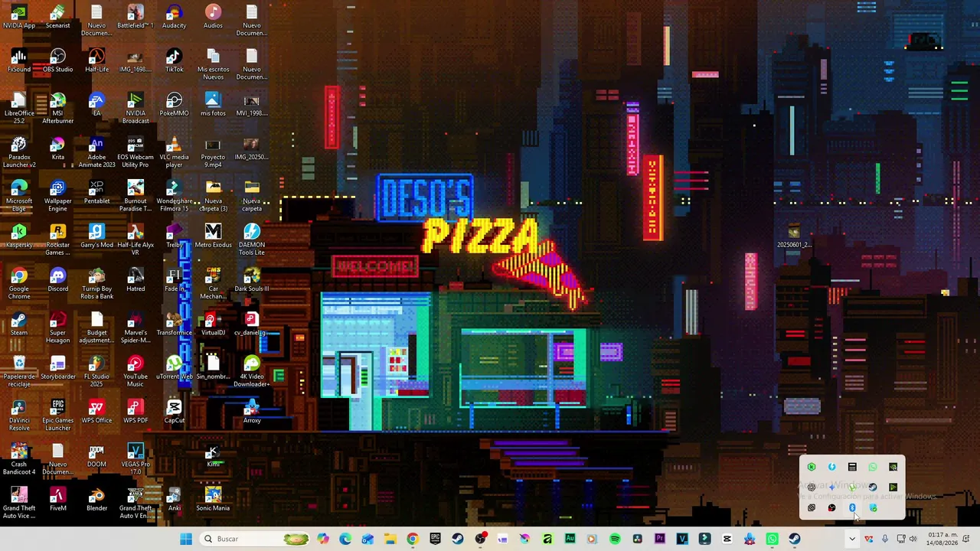Screen dimensions: 980x551
Task: Open the clock and date flyout
Action: [x=942, y=539]
